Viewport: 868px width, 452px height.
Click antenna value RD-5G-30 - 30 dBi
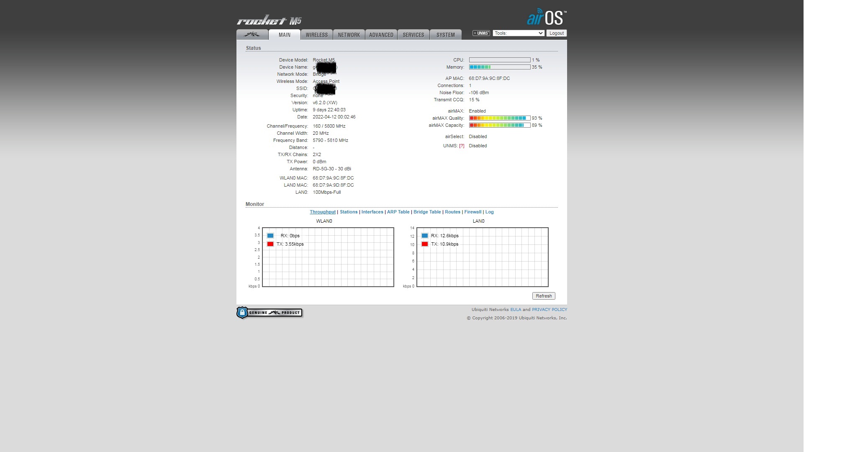coord(332,169)
